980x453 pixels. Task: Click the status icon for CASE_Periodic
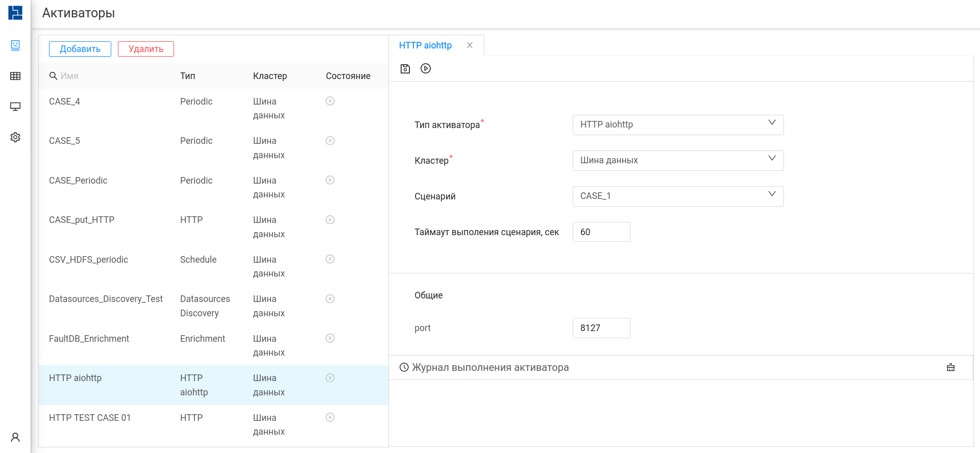pos(330,180)
